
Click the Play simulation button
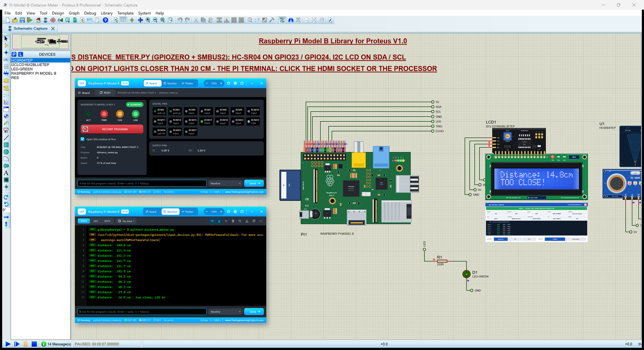click(x=8, y=344)
